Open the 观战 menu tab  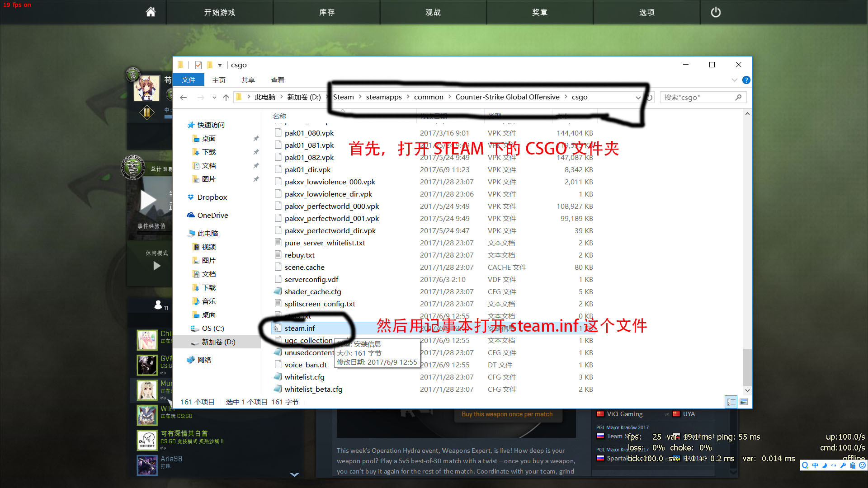(x=433, y=12)
